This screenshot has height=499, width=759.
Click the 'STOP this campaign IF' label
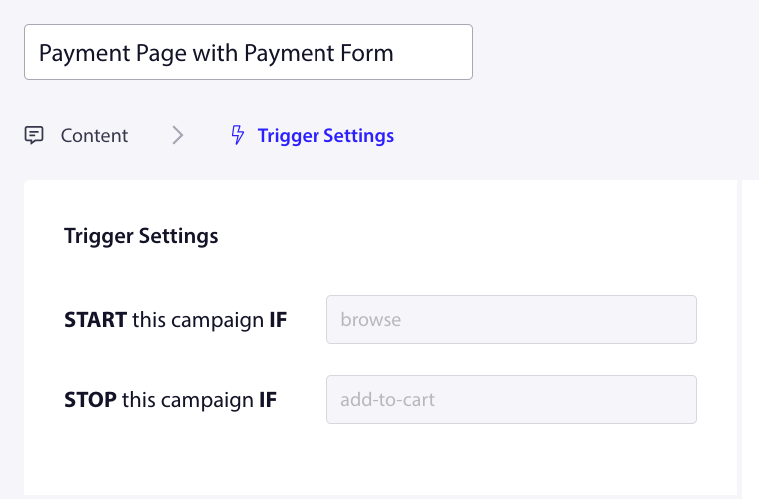[x=170, y=401]
